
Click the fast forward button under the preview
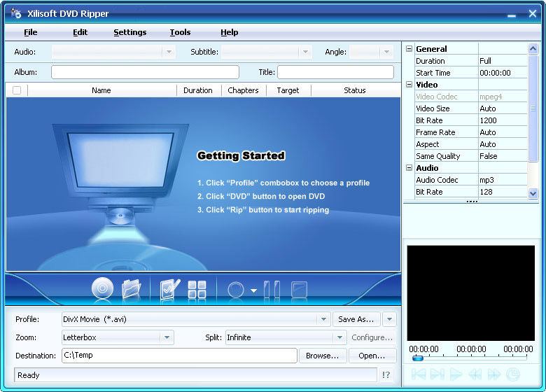494,374
